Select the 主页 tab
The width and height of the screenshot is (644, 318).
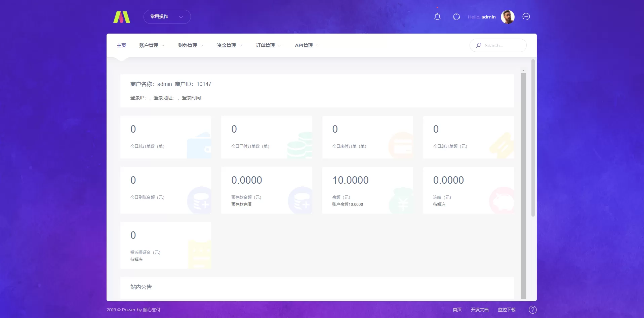(121, 45)
